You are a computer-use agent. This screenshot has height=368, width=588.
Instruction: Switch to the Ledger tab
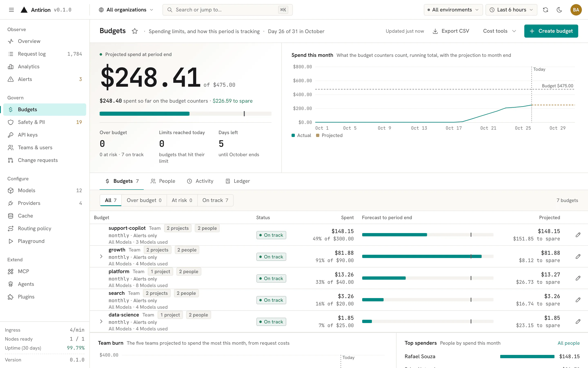(238, 181)
